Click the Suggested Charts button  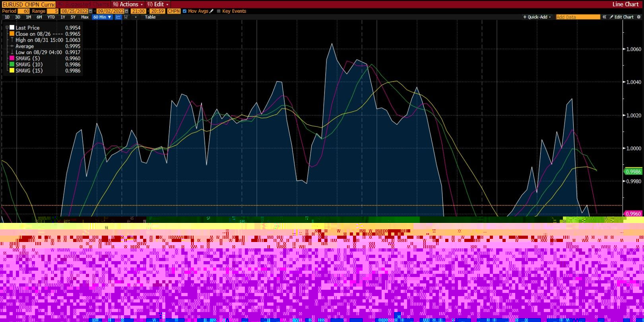83,4
